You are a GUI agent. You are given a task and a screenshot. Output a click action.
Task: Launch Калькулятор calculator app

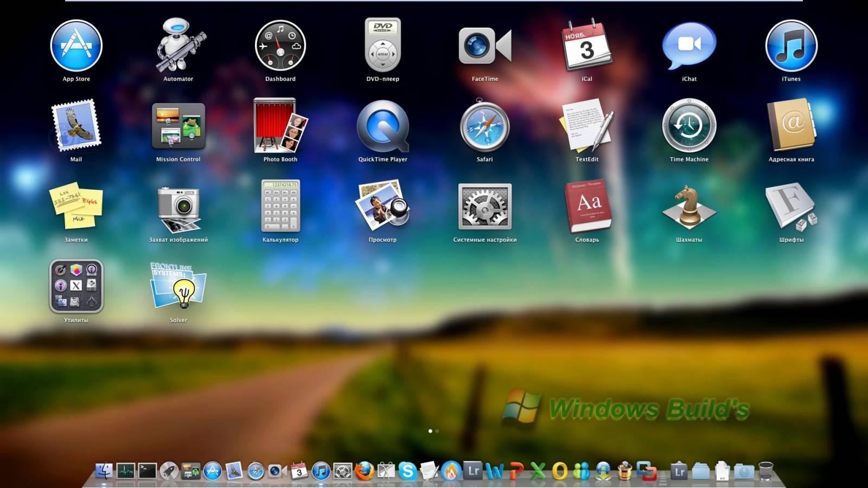point(280,207)
